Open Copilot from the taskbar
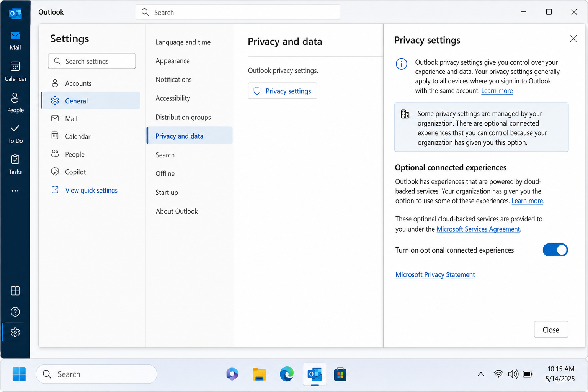 (232, 374)
